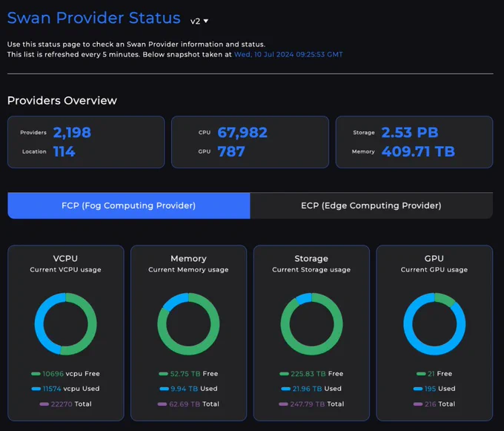This screenshot has width=504, height=431.
Task: Switch to FCP (Fog Computing Provider) tab
Action: pyautogui.click(x=128, y=205)
